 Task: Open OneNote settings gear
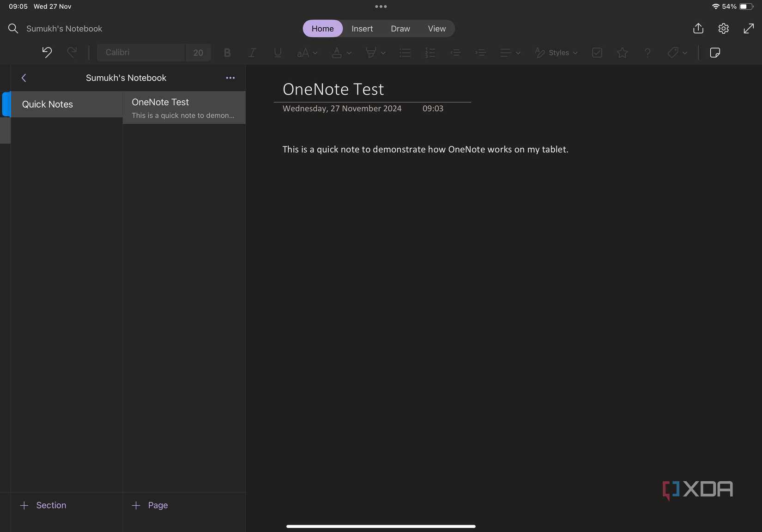[724, 29]
